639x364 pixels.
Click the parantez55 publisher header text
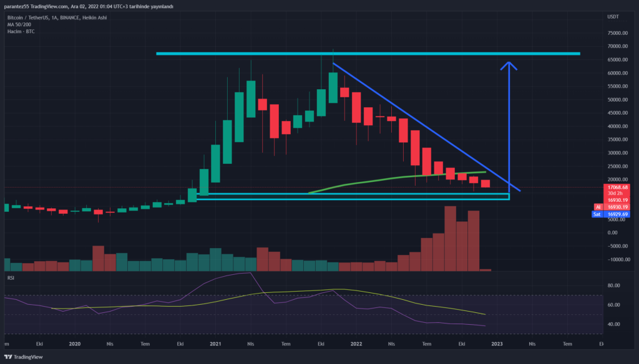click(x=87, y=6)
